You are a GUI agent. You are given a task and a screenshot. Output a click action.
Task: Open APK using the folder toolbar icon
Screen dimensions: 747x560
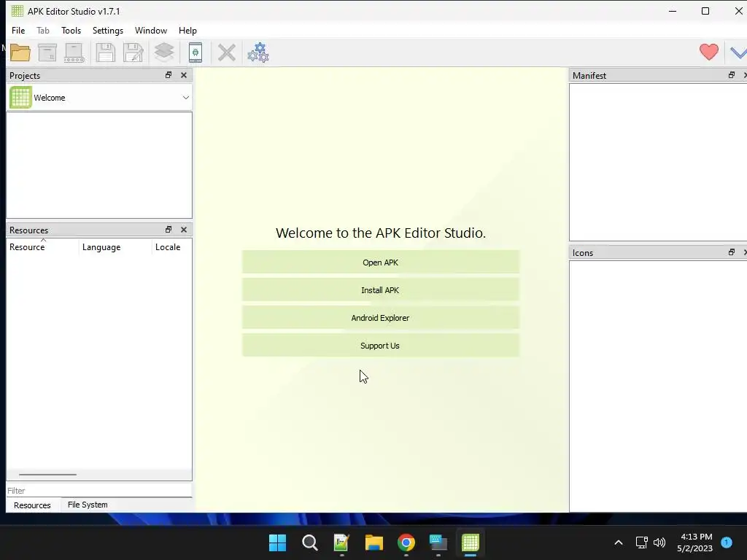coord(20,52)
